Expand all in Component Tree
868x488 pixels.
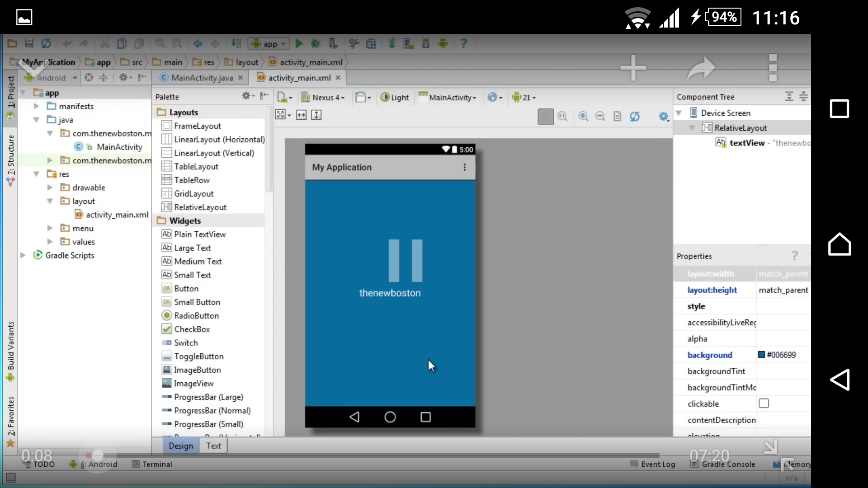[x=789, y=96]
